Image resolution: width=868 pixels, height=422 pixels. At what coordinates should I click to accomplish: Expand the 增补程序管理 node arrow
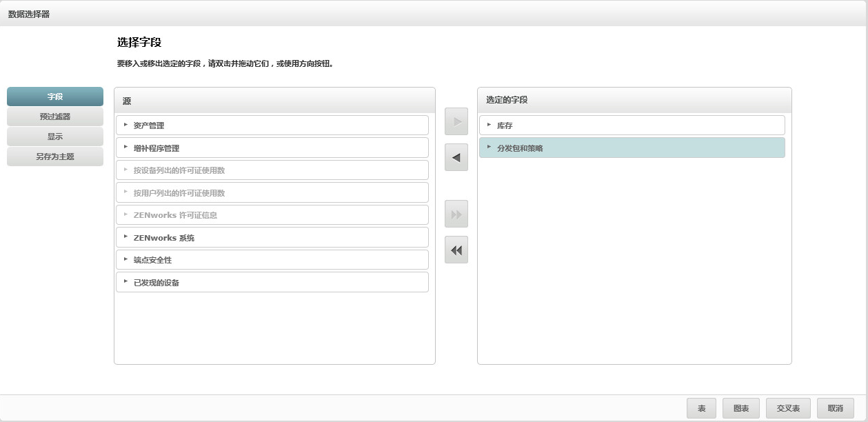coord(125,147)
